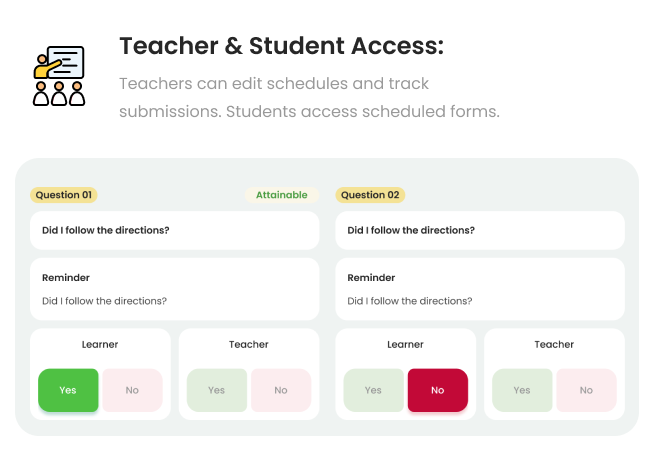Viewport: 650px width, 451px height.
Task: Click the teacher presenting to students icon
Action: [x=58, y=76]
